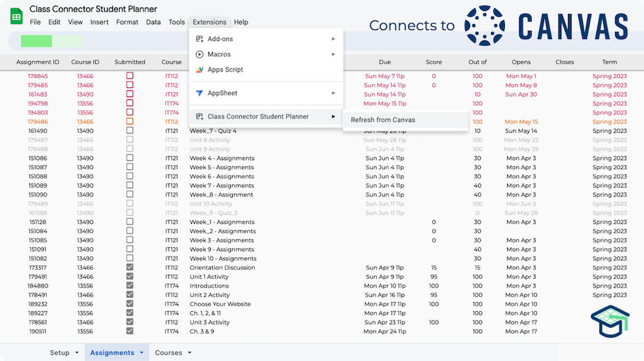Image resolution: width=644 pixels, height=361 pixels.
Task: Open the File menu
Action: [36, 22]
